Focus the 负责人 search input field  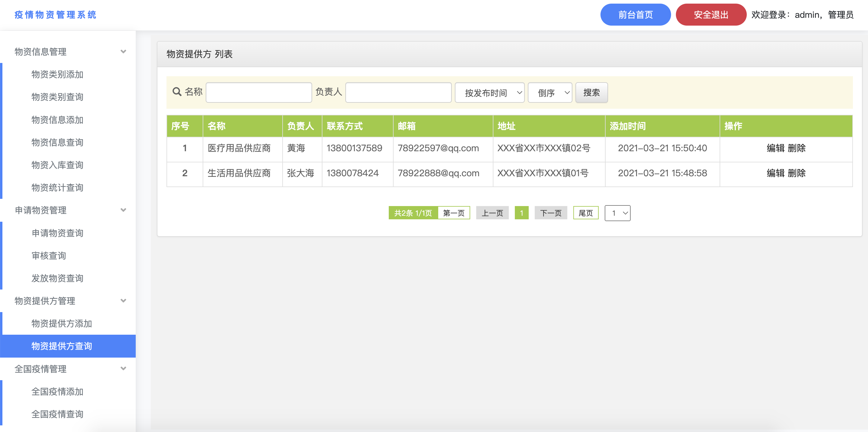tap(398, 92)
